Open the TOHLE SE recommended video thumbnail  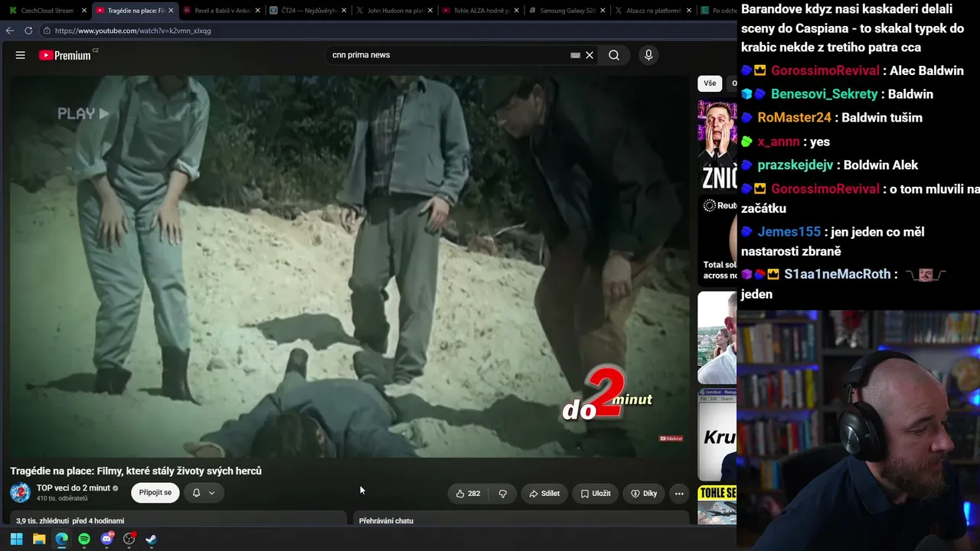(717, 504)
